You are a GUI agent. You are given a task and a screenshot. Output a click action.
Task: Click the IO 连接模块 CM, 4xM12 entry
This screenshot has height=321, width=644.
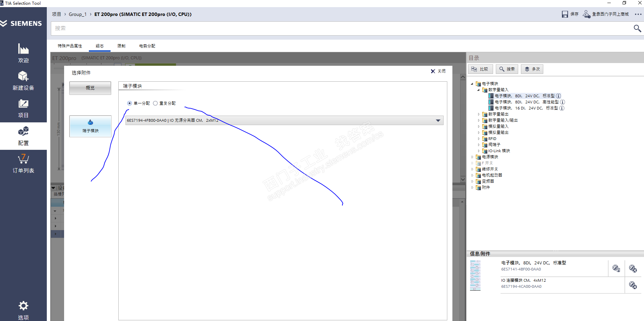pos(524,280)
